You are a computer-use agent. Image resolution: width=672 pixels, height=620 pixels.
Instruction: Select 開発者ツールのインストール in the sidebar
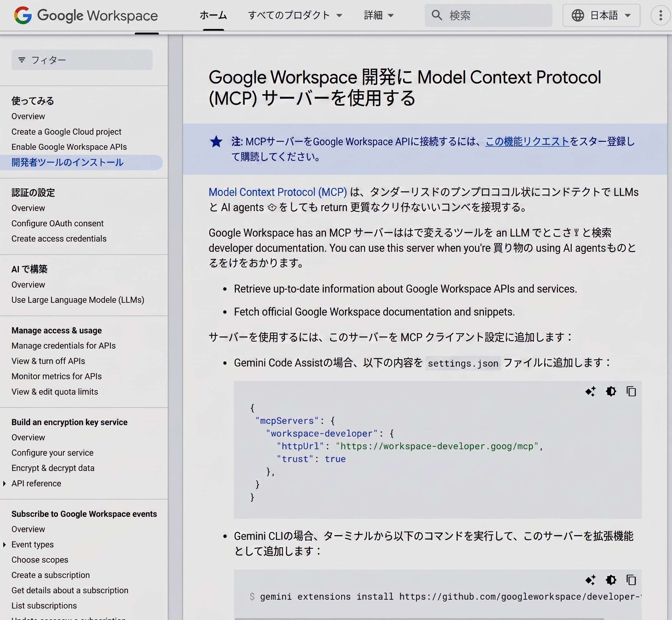(81, 162)
